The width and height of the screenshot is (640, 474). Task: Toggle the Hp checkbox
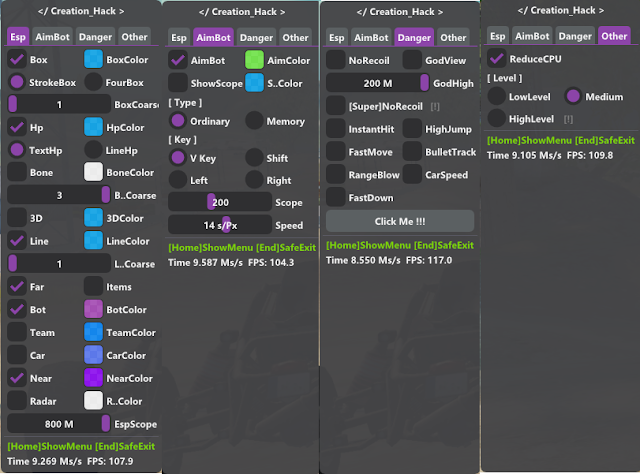17,127
